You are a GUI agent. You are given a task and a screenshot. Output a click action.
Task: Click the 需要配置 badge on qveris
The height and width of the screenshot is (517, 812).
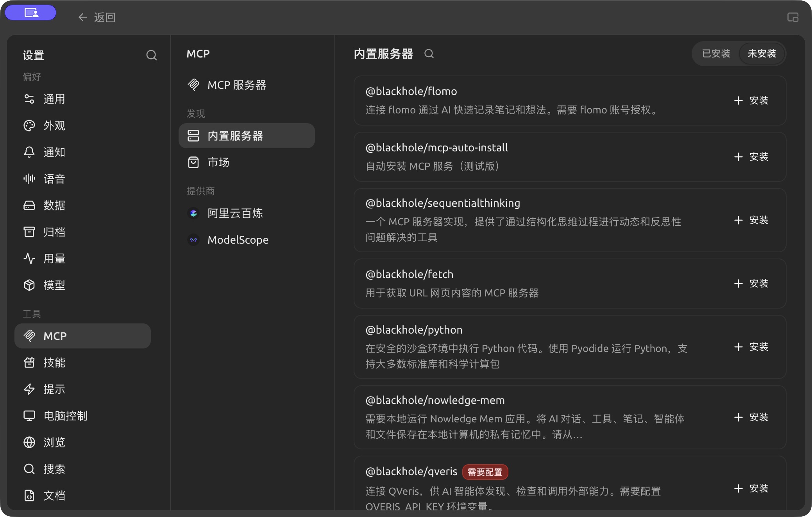pyautogui.click(x=485, y=472)
